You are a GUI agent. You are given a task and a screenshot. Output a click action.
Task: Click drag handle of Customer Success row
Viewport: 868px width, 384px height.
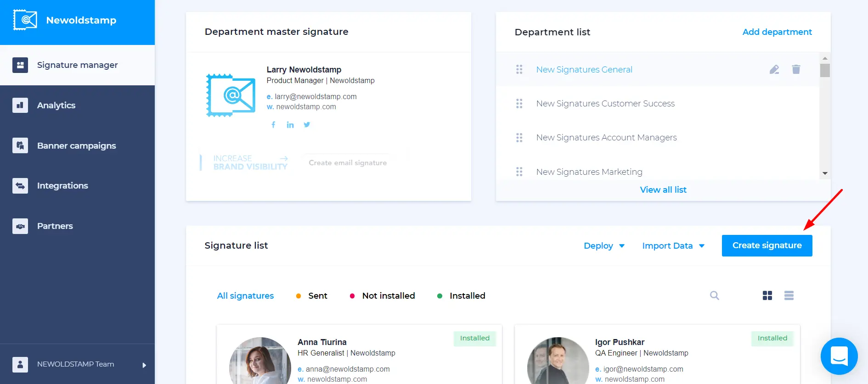(x=519, y=104)
